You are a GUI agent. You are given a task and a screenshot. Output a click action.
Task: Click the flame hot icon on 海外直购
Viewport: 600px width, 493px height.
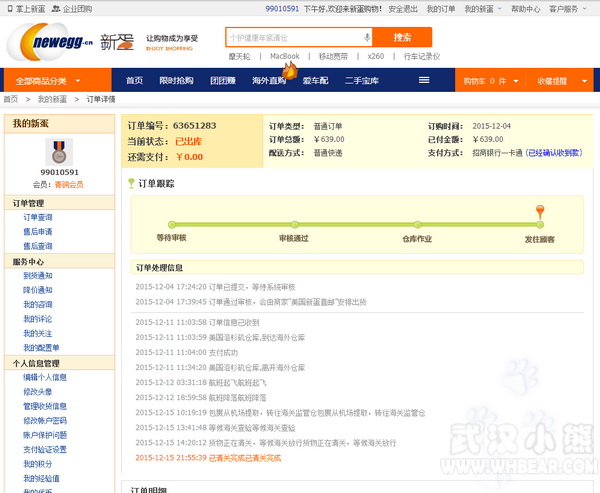tap(290, 70)
